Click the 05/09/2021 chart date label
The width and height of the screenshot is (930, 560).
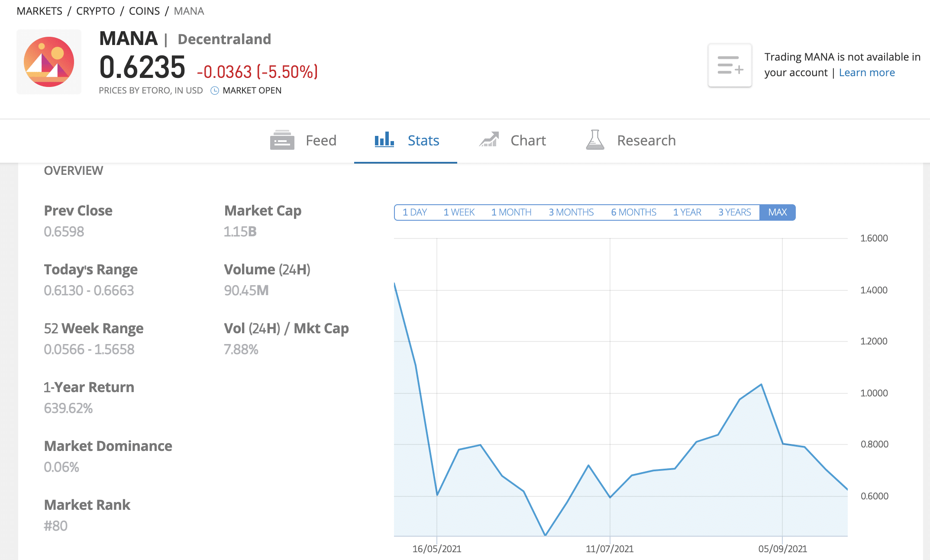coord(782,549)
